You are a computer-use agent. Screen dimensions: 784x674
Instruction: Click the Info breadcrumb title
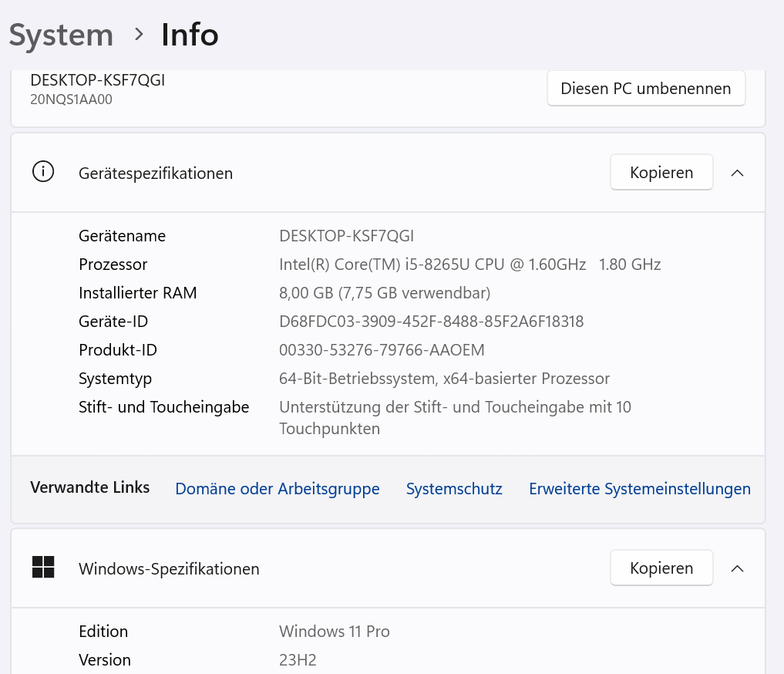pyautogui.click(x=190, y=35)
